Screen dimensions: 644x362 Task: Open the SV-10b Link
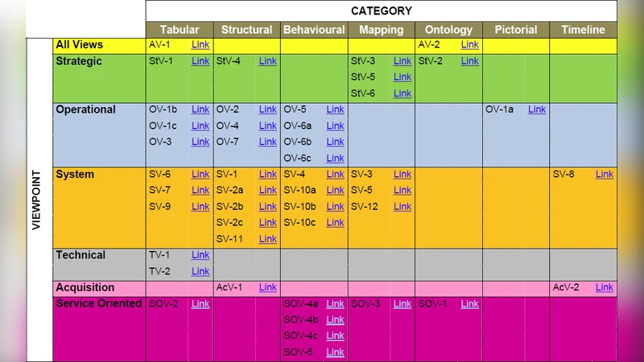coord(335,207)
